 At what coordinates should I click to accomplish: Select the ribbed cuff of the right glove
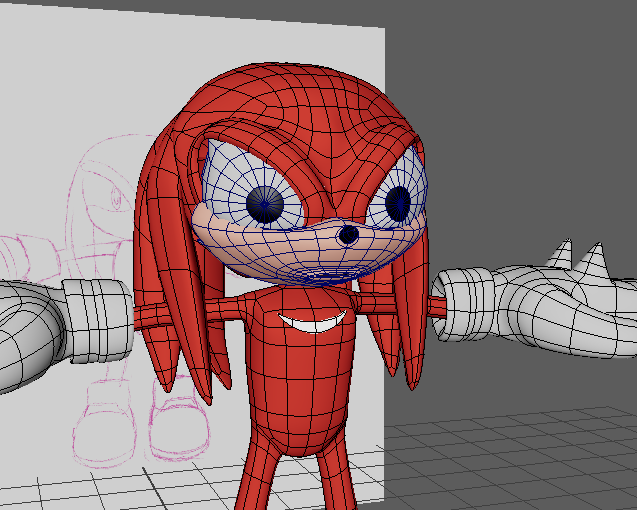(x=463, y=303)
